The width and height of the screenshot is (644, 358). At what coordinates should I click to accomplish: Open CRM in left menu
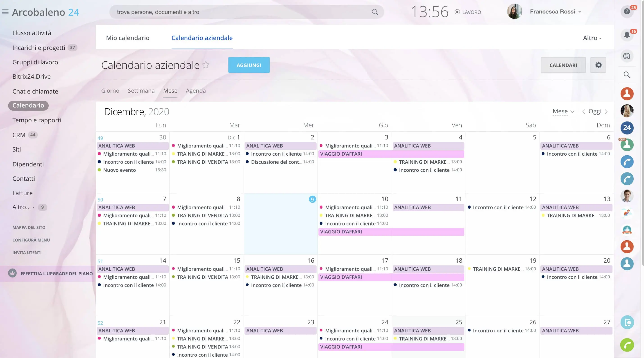point(19,135)
